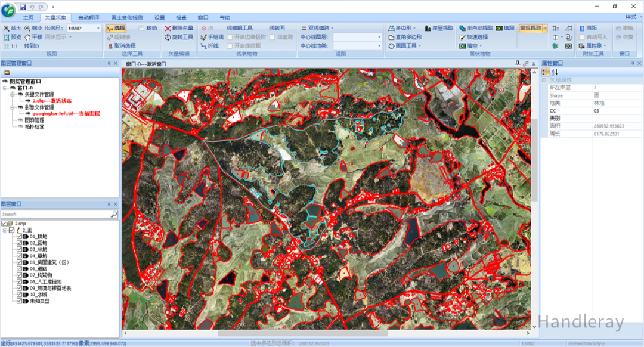Click the 房屋提取 building extraction tool
Screen dimensions: 644x347
pyautogui.click(x=439, y=28)
